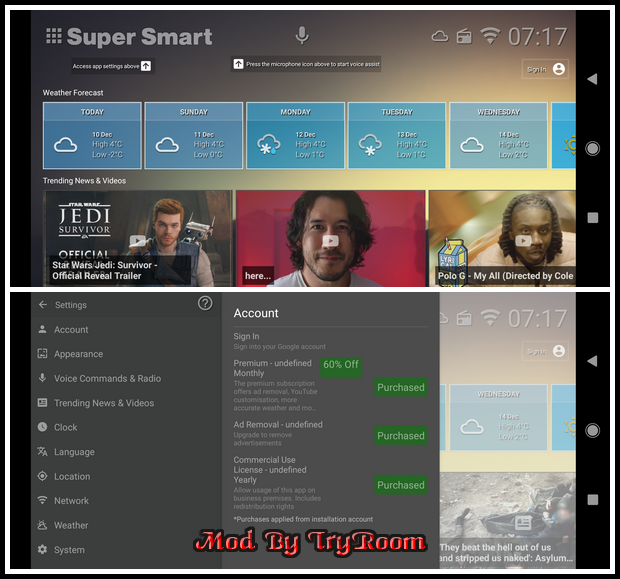This screenshot has height=579, width=620.
Task: Click 'Ad Removal - undefined' text
Action: (278, 424)
